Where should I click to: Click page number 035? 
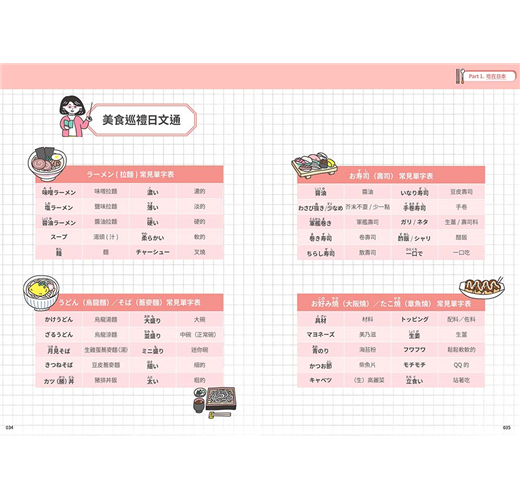[x=507, y=428]
